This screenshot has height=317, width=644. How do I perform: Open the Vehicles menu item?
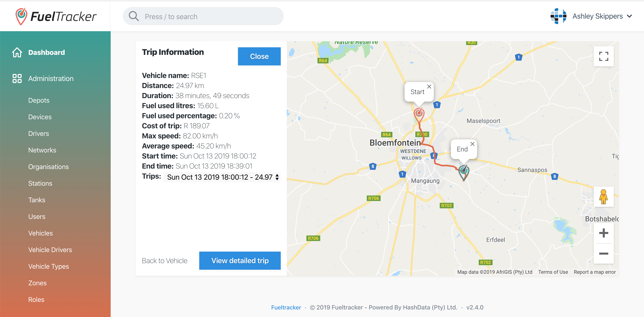pos(41,233)
